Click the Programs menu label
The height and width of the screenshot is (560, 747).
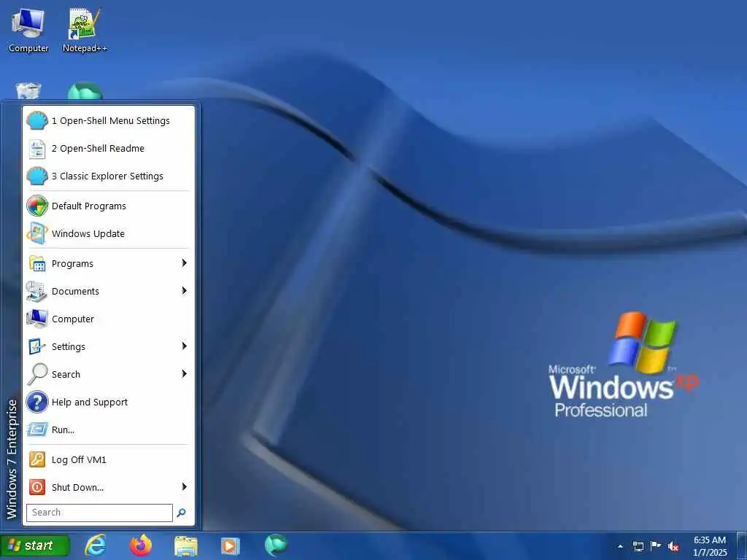pyautogui.click(x=72, y=264)
